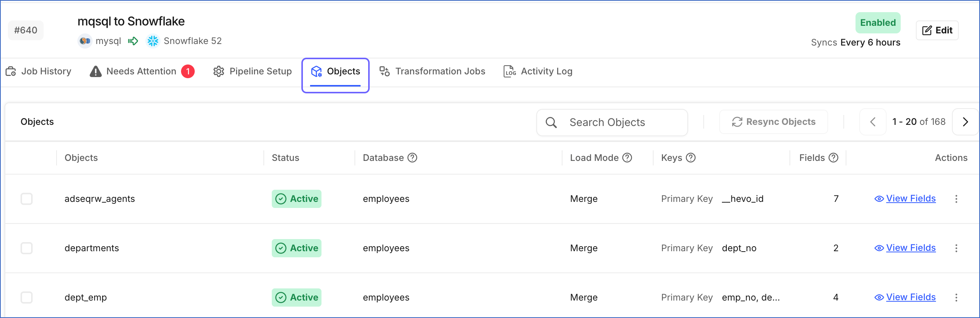Click the red notification badge showing 1
Screen dimensions: 980x318
pos(188,71)
